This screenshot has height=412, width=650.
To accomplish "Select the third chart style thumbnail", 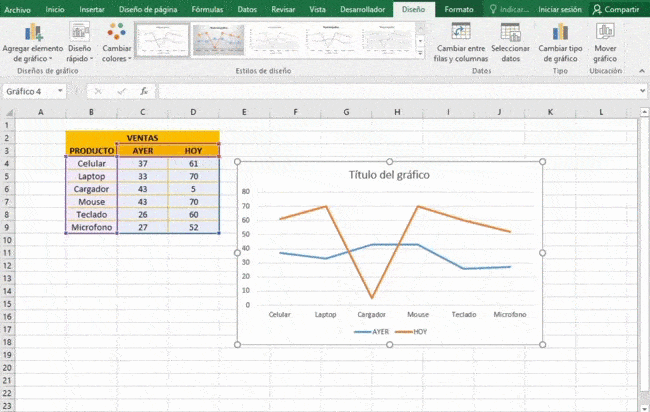I will (x=274, y=40).
